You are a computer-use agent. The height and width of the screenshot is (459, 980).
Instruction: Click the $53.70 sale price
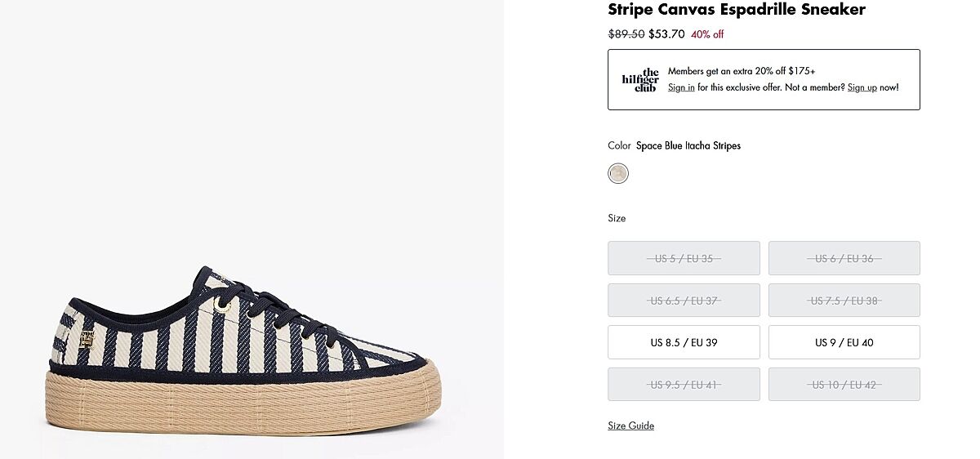point(666,34)
